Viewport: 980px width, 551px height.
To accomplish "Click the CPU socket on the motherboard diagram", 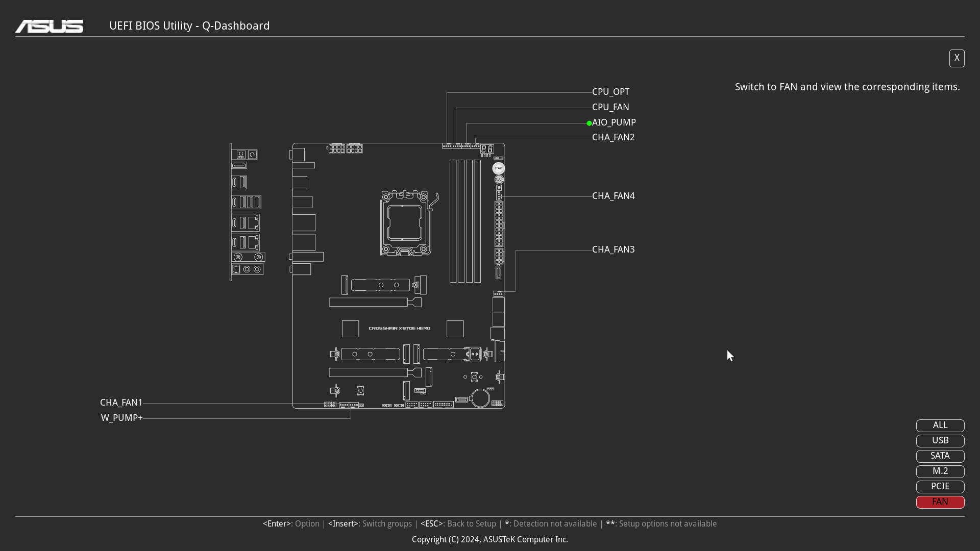I will 405,223.
